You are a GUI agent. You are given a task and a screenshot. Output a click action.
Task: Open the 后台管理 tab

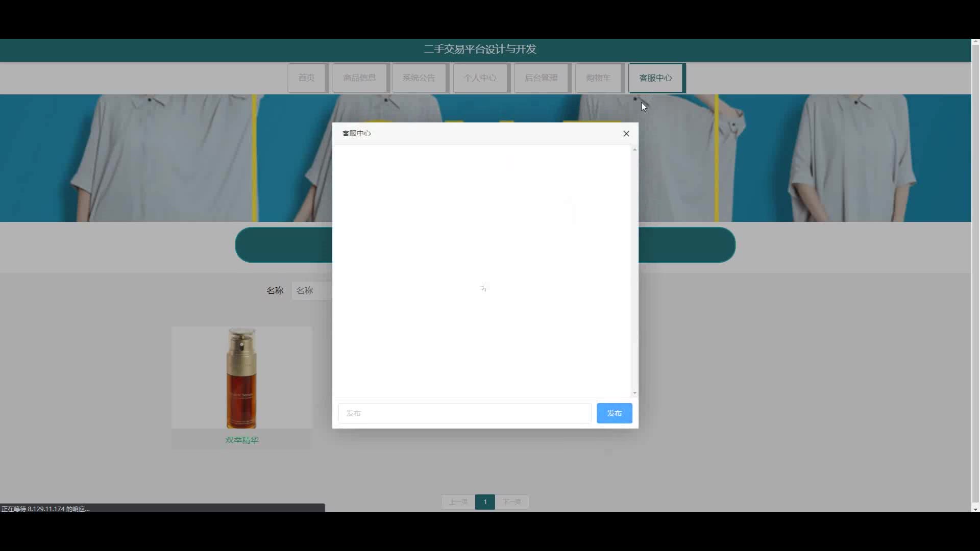(542, 78)
